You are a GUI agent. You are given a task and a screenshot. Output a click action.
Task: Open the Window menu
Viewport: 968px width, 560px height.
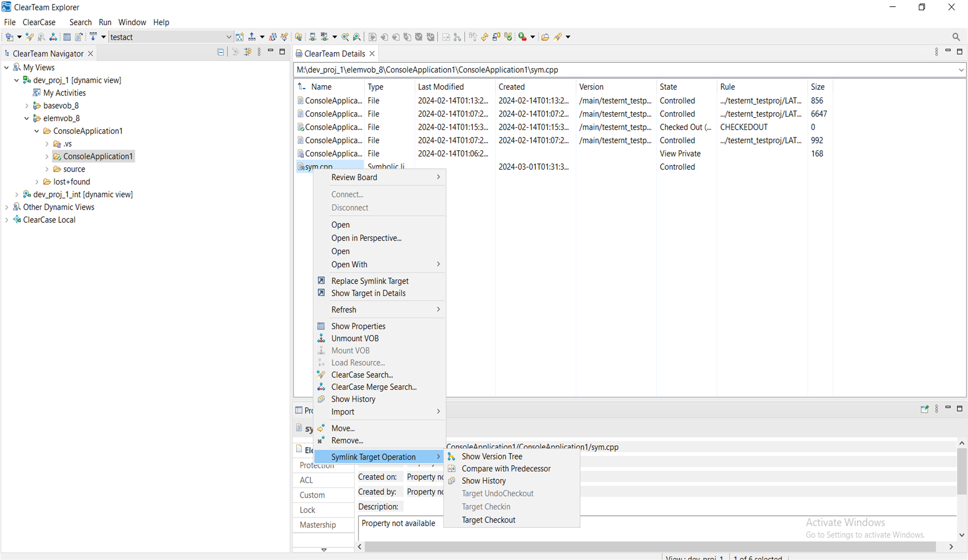pos(132,22)
